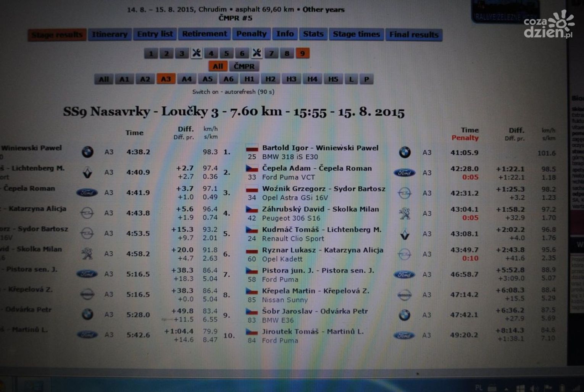Image resolution: width=584 pixels, height=392 pixels.
Task: Click the Other years link
Action: [323, 10]
